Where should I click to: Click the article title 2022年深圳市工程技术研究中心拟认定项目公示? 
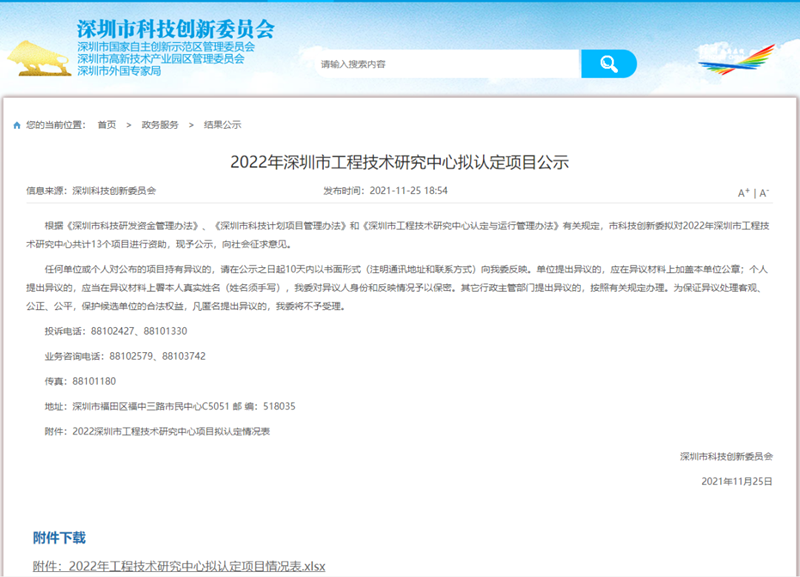pos(399,162)
